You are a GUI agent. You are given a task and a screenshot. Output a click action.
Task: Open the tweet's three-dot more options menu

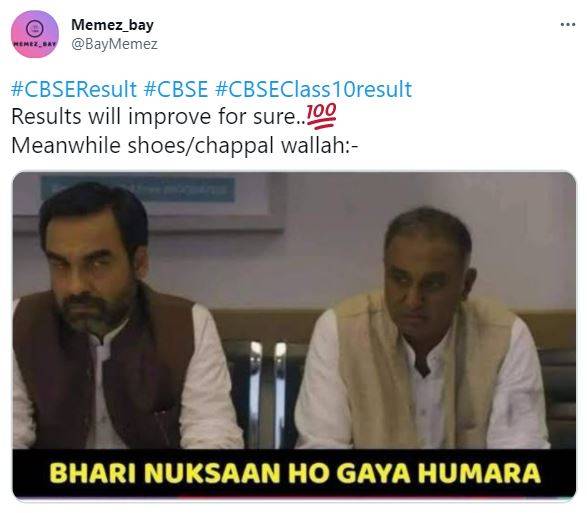[568, 25]
